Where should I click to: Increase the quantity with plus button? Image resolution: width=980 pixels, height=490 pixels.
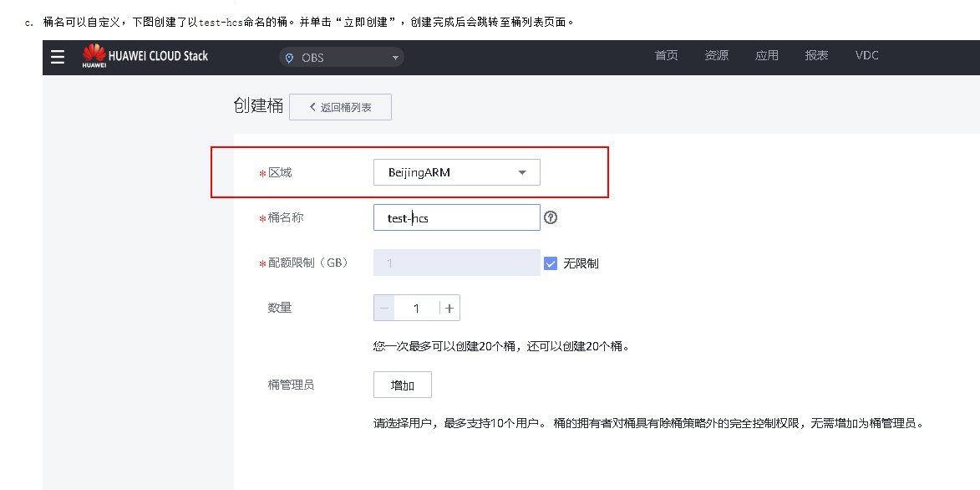tap(449, 309)
